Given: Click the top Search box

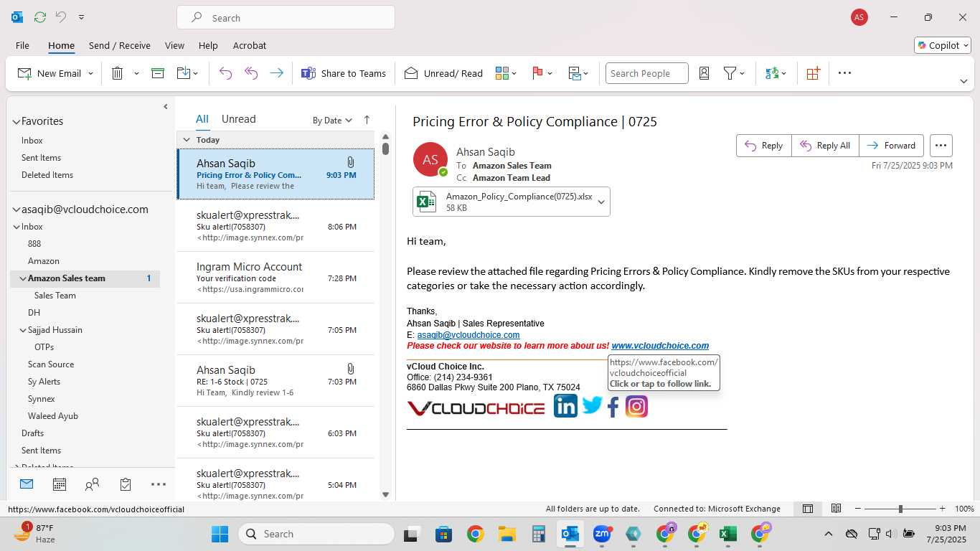Looking at the screenshot, I should pos(286,18).
